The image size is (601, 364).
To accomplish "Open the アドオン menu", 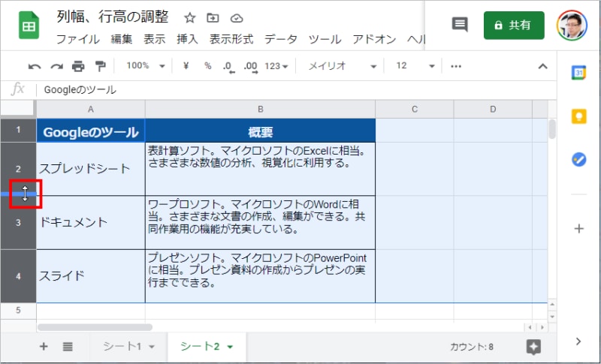I will click(x=374, y=39).
